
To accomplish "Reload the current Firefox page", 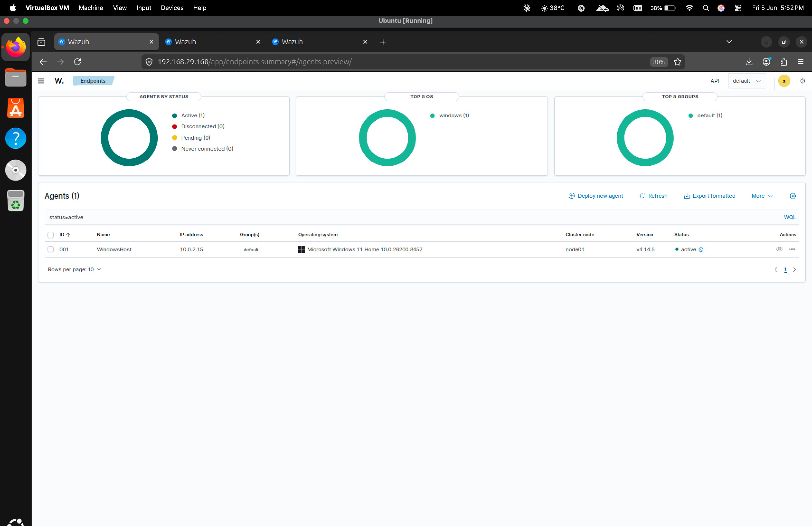I will coord(77,62).
